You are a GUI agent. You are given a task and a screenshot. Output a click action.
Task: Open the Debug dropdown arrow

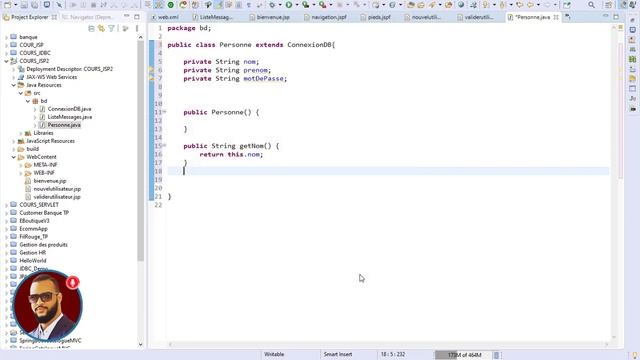(x=280, y=5)
